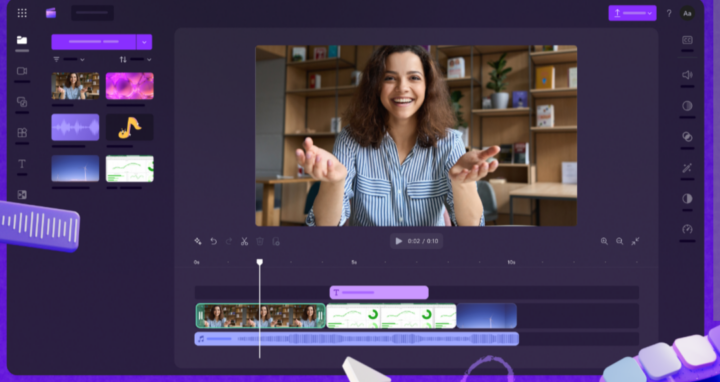Select the pink abstract background thumbnail
Screen dimensions: 720x382
click(129, 86)
